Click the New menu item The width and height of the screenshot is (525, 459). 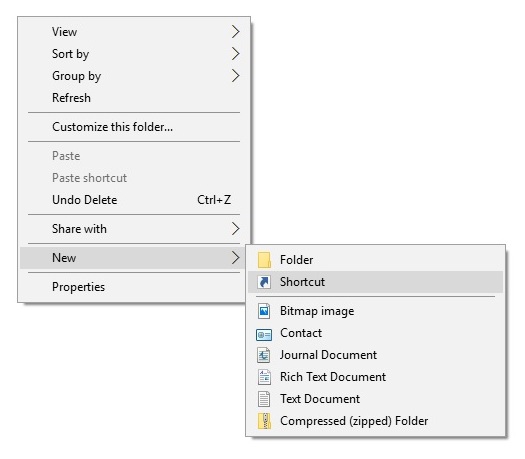(x=134, y=258)
